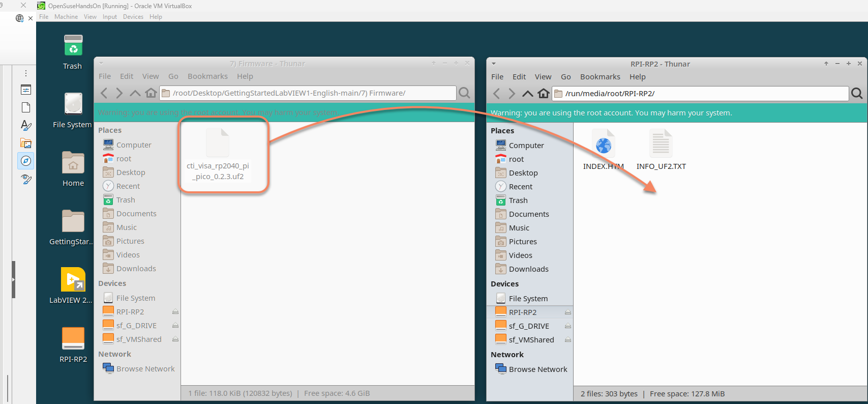Viewport: 868px width, 404px height.
Task: Select root in RPI-RP2 window sidebar
Action: tap(529, 159)
